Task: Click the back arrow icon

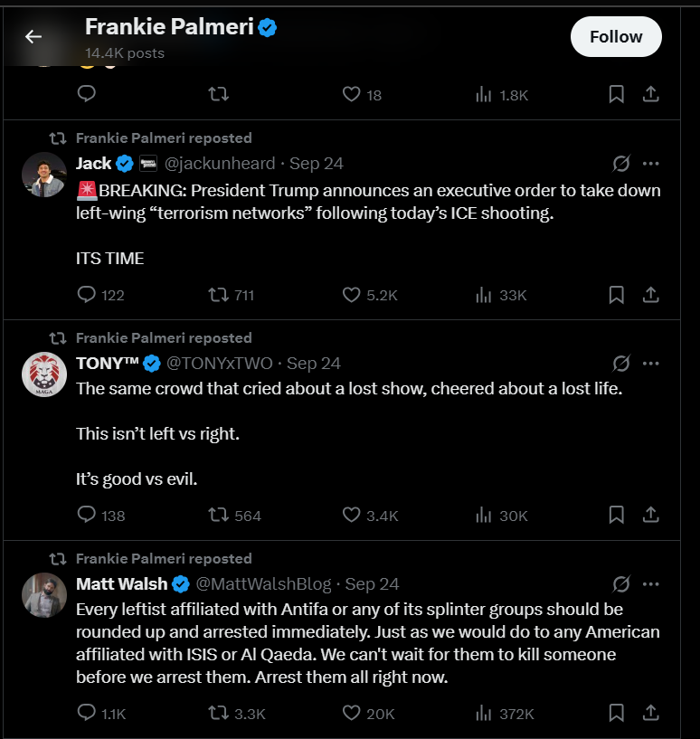Action: click(33, 37)
